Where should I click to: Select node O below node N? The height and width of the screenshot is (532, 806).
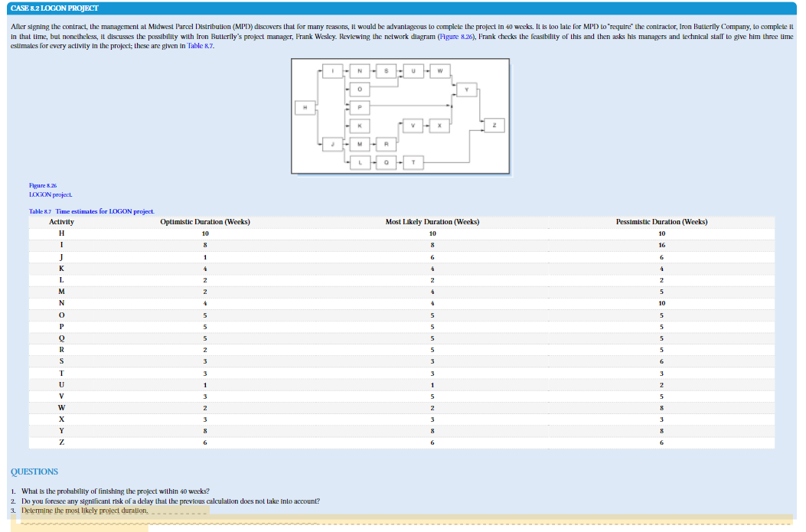tap(360, 89)
